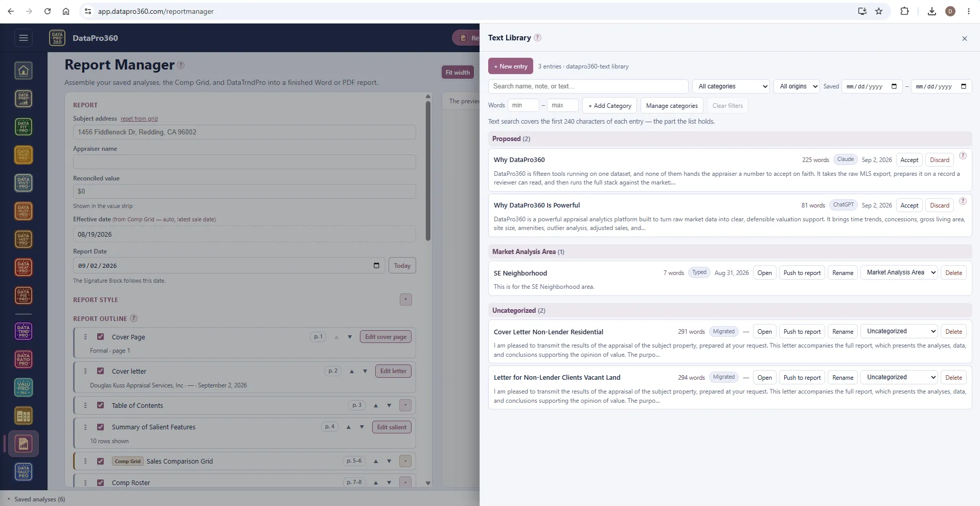Expand Table of Contents options
This screenshot has height=506, width=980.
[x=405, y=405]
